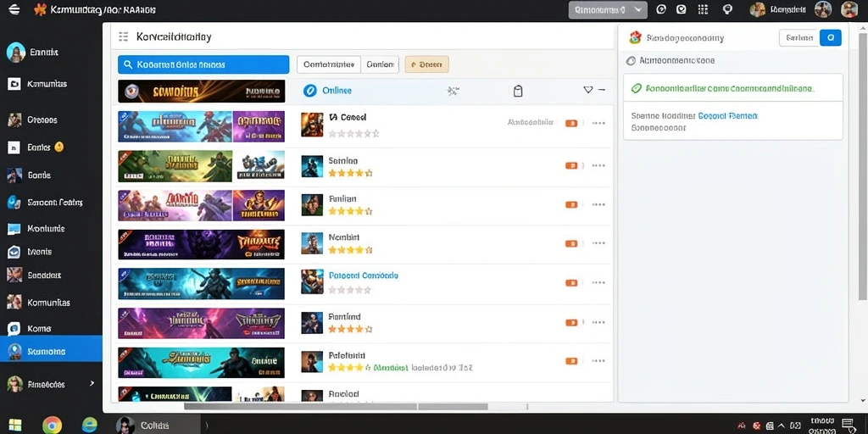Open the banner thumbnail in the Fanlian row

point(202,205)
